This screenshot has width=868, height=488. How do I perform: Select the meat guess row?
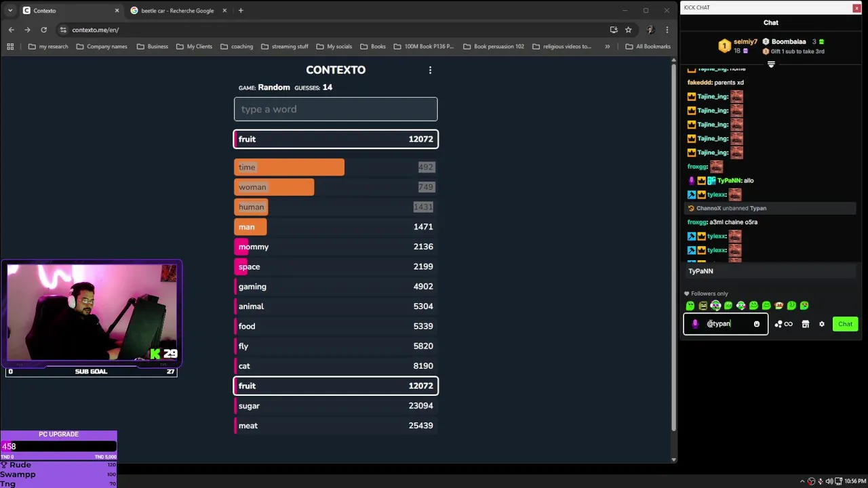[x=336, y=426]
